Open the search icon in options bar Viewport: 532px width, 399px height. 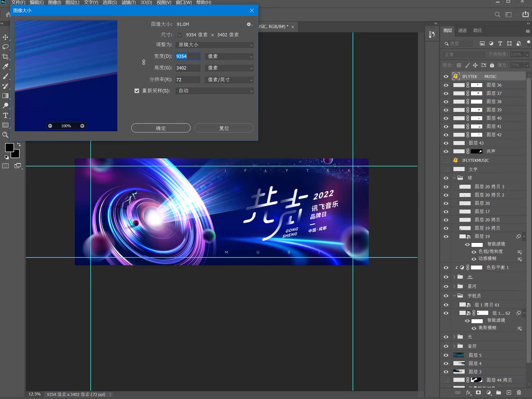(497, 15)
